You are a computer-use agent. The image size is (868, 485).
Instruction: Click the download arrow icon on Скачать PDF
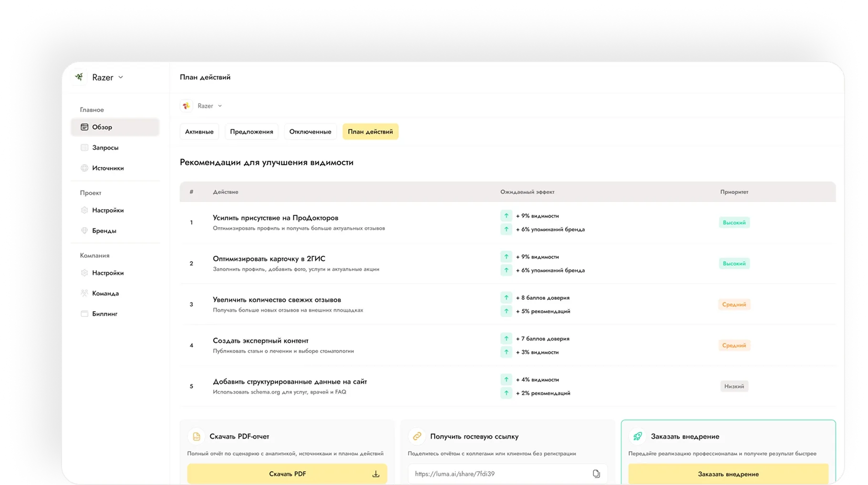tap(376, 474)
